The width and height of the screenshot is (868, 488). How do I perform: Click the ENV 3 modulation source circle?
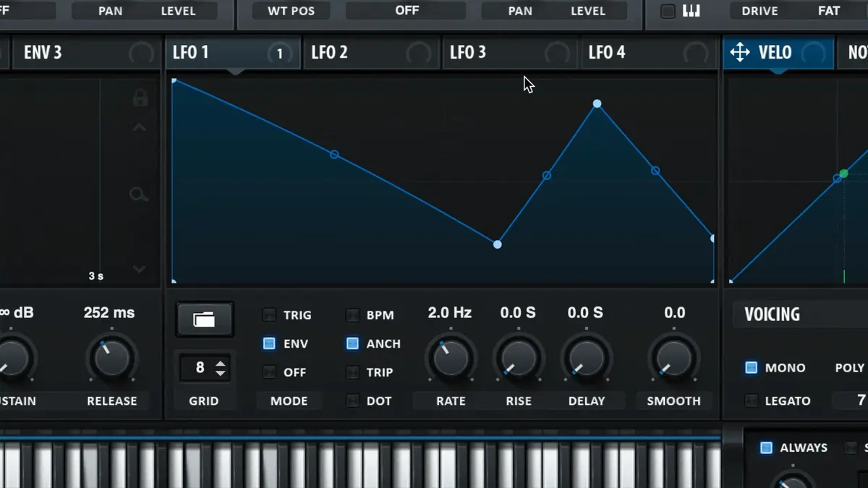pos(140,53)
